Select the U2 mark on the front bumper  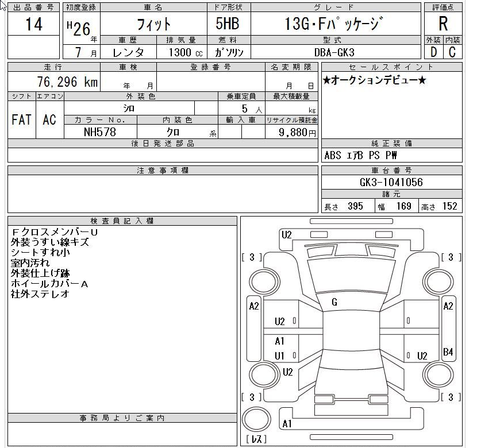coord(286,234)
